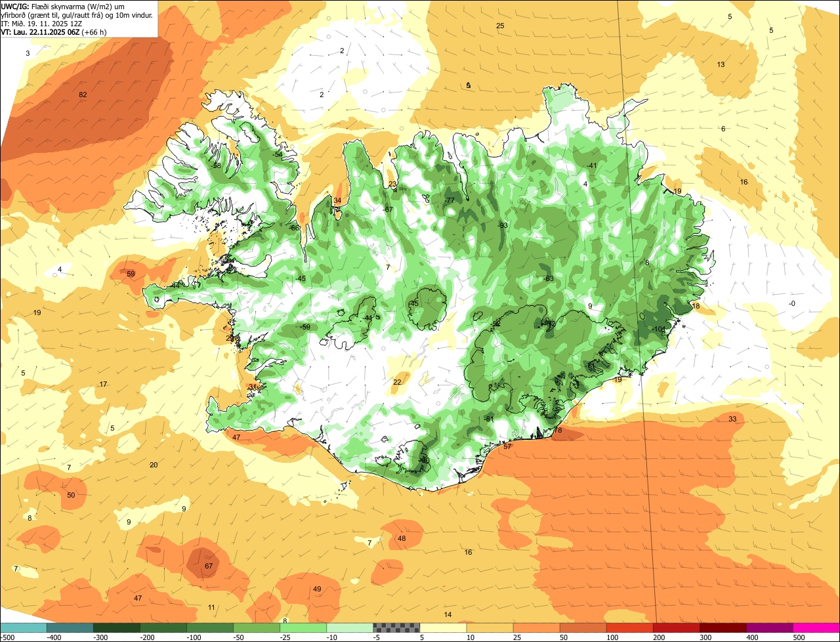Click the map value 58 in the Westfjords
This screenshot has width=840, height=642.
click(x=217, y=165)
